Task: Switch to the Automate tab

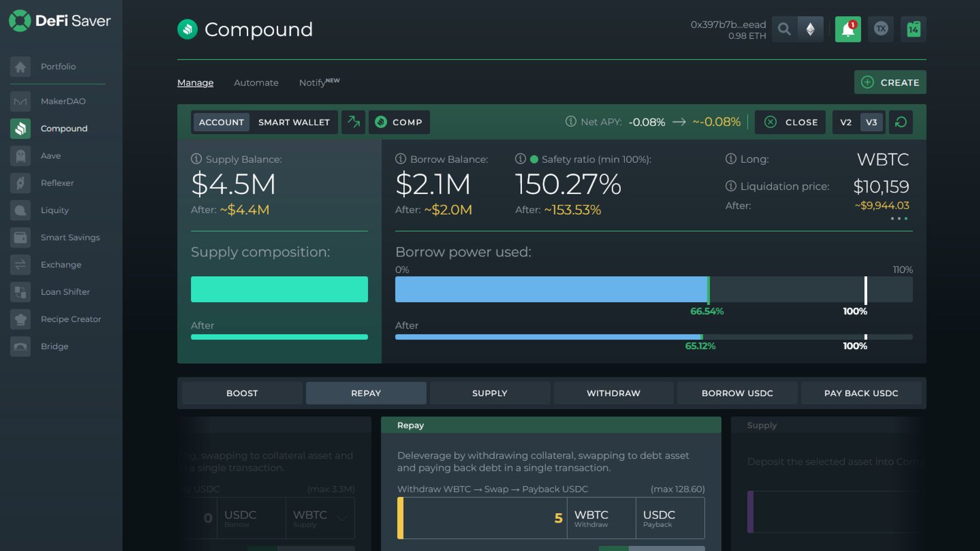Action: [256, 82]
